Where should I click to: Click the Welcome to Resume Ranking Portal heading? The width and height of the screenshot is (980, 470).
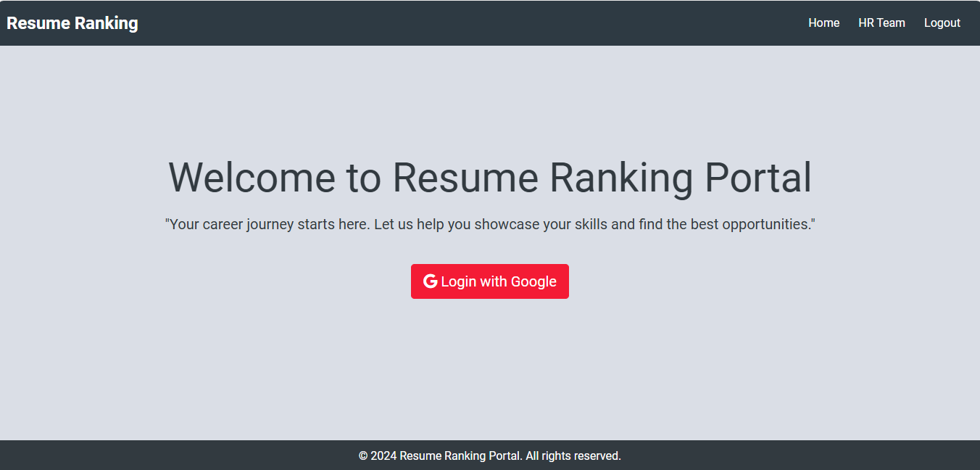[x=489, y=178]
